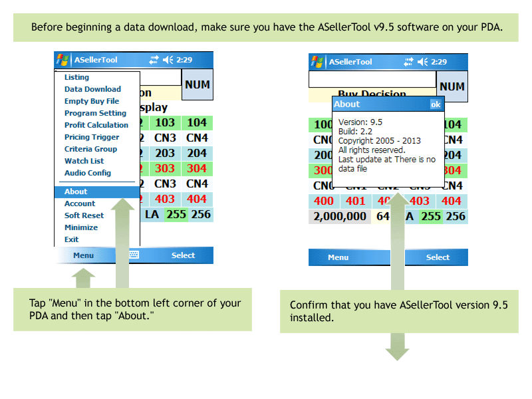Tap cell 104 on the menu-open PDA
The height and width of the screenshot is (399, 532).
tap(197, 123)
